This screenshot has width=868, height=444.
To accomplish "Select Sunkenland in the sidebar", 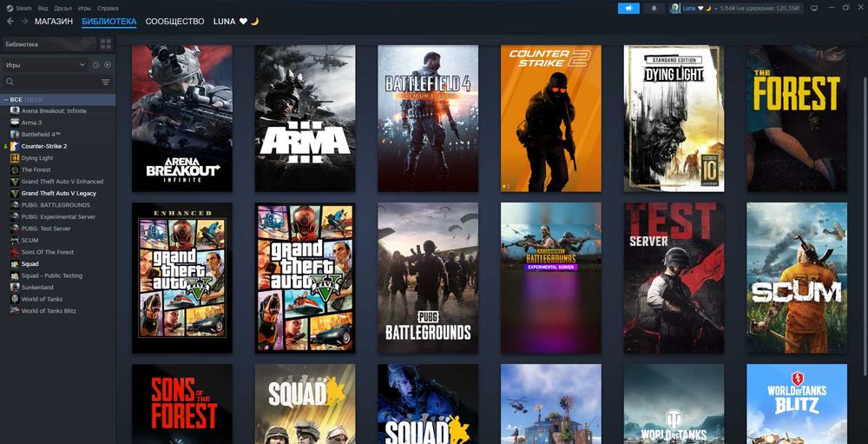I will (x=36, y=287).
